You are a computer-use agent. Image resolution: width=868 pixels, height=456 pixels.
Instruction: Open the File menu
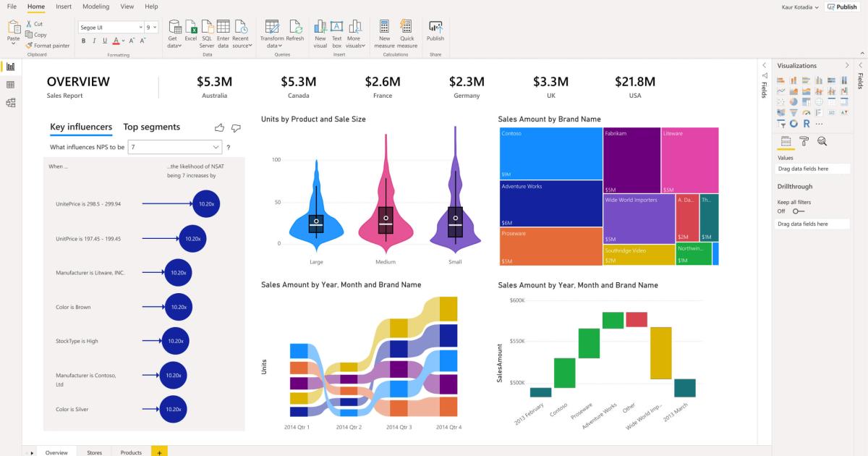(x=12, y=7)
